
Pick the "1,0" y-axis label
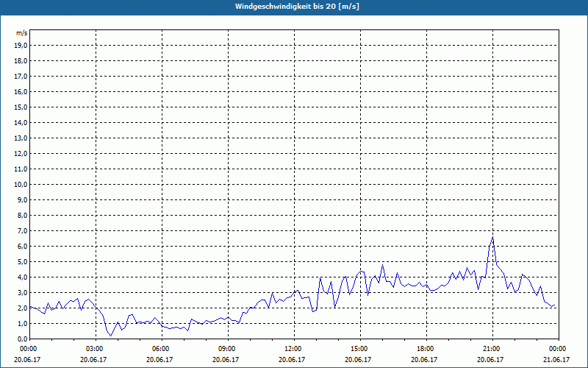[22, 324]
